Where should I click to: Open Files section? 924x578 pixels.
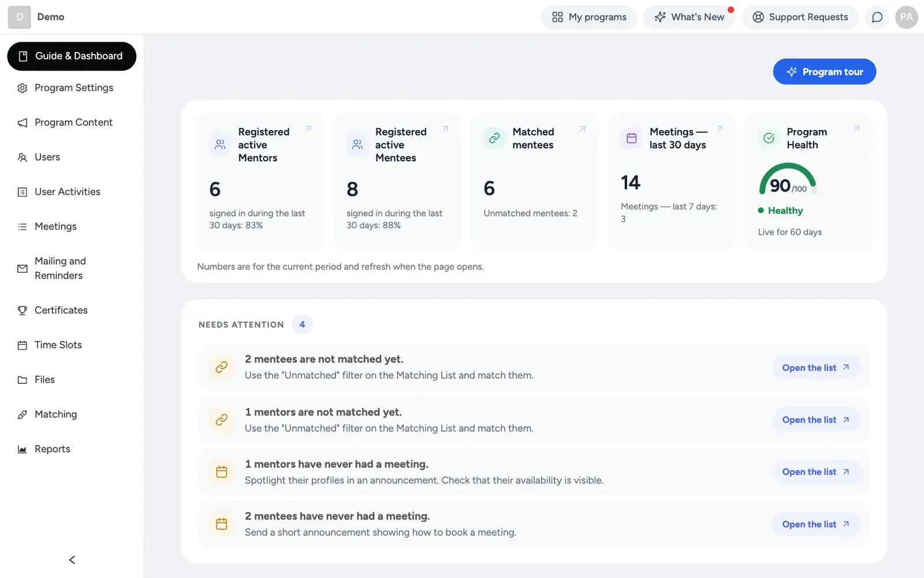point(72,380)
